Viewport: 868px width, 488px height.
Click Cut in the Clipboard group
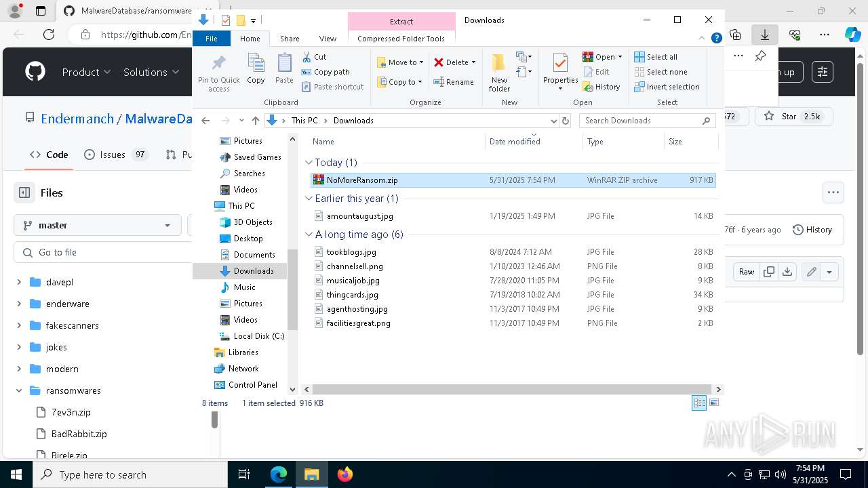point(314,57)
